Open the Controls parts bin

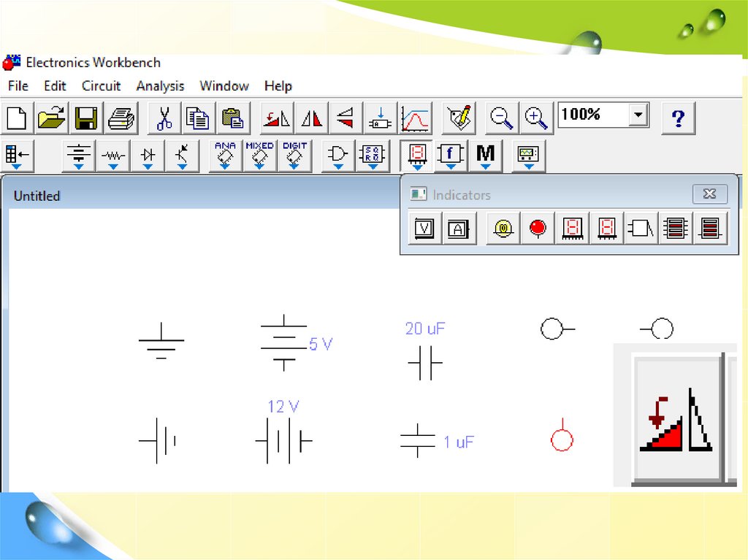pyautogui.click(x=450, y=156)
